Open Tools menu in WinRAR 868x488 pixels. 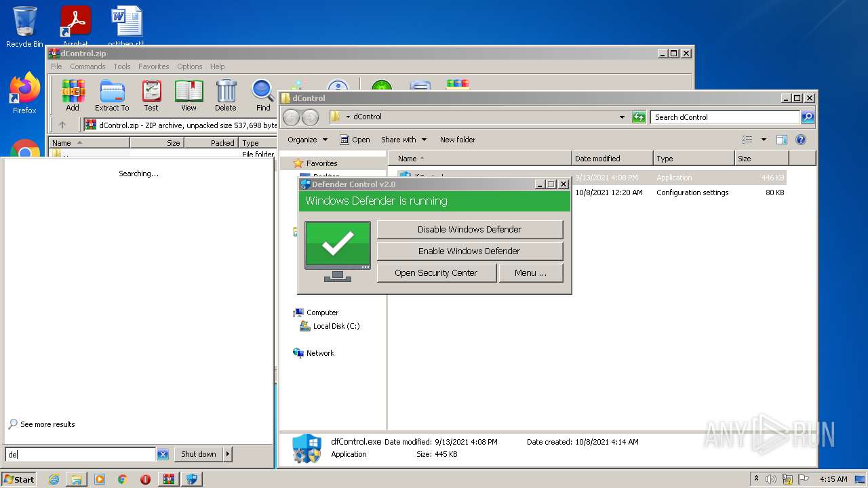[x=122, y=66]
